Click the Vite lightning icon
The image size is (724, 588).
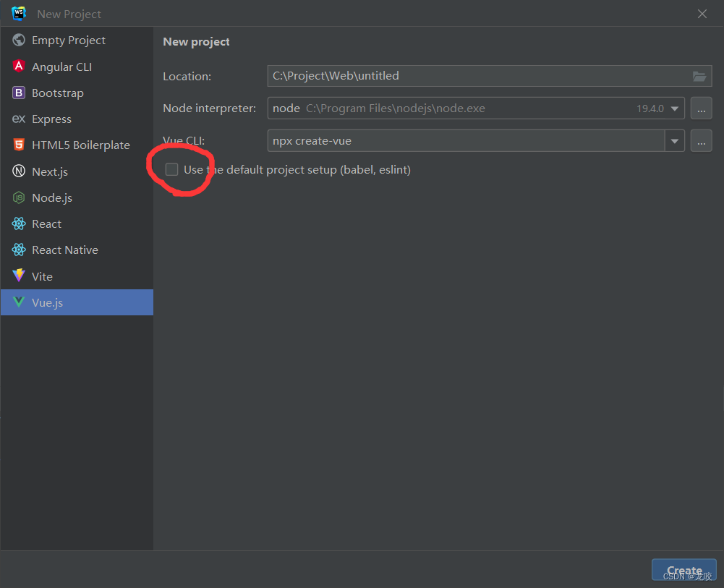(19, 276)
